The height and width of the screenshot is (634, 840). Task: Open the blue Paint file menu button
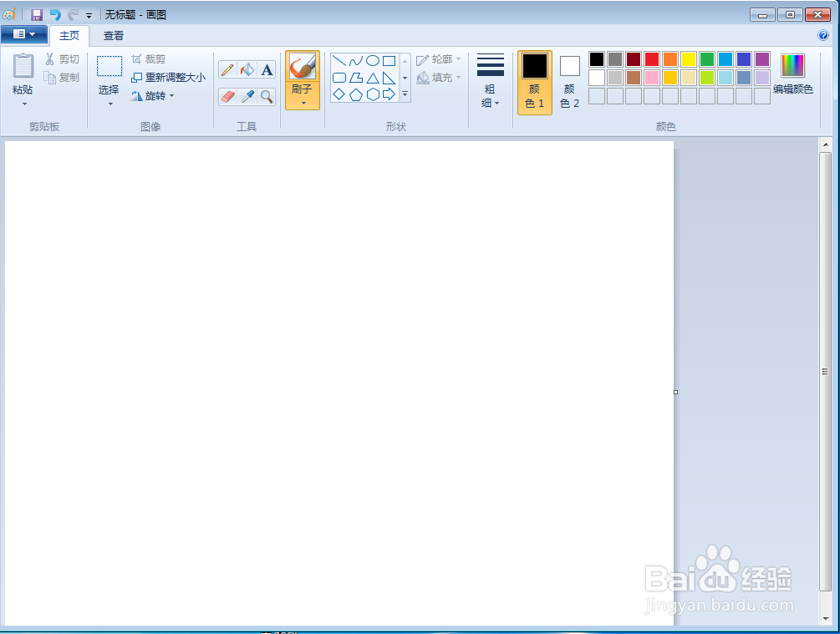point(24,34)
